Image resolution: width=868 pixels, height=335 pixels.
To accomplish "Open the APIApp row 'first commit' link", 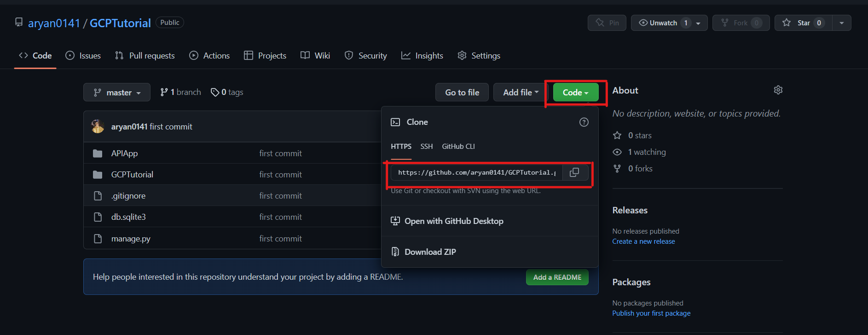I will tap(280, 153).
